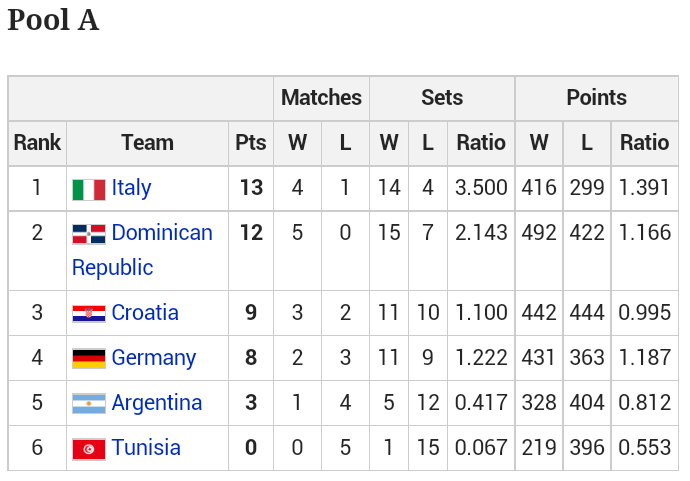Click the Pool A heading
Screen dimensions: 690x481
(x=53, y=21)
